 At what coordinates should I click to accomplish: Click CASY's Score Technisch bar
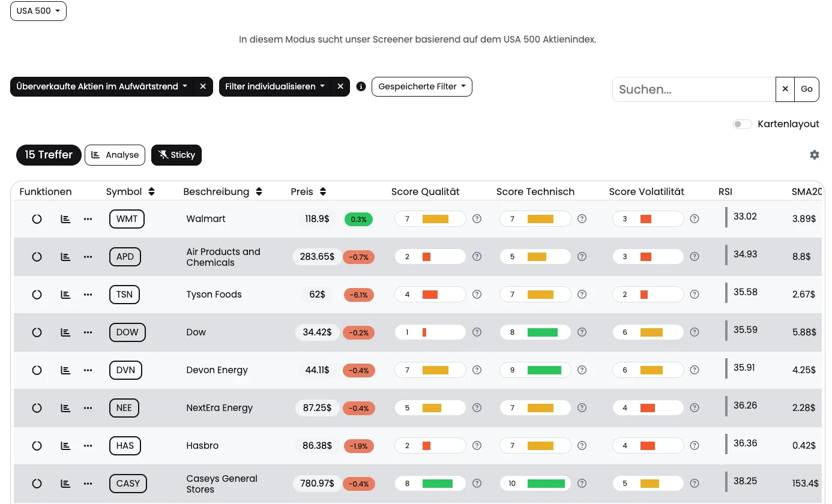[535, 484]
